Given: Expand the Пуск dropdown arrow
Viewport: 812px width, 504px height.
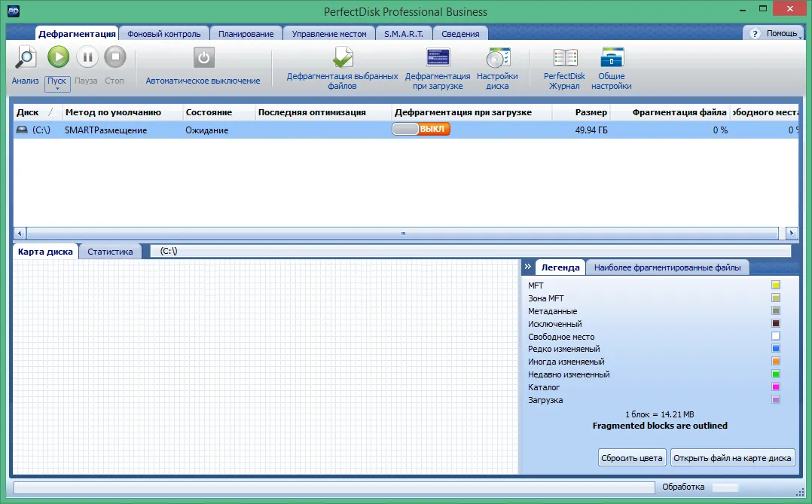Looking at the screenshot, I should coord(57,89).
